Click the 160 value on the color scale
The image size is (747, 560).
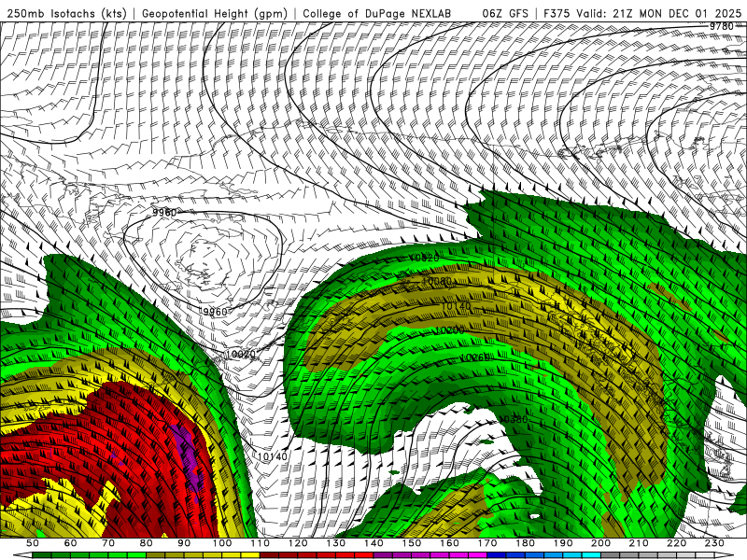[x=449, y=543]
